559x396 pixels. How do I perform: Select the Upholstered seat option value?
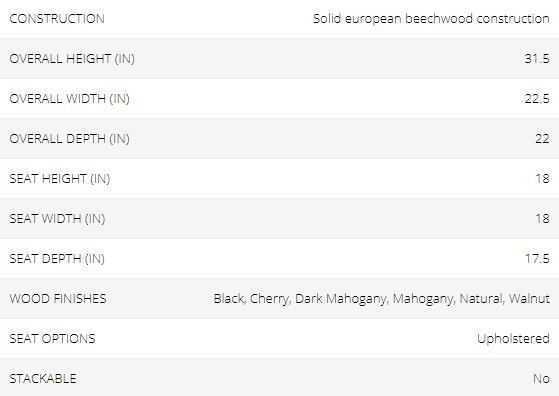[x=513, y=339]
